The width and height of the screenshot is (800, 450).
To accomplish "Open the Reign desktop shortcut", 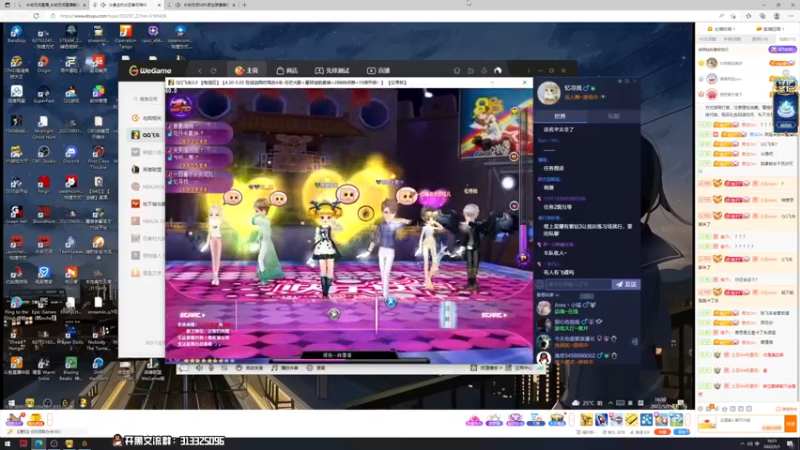I will (x=44, y=184).
